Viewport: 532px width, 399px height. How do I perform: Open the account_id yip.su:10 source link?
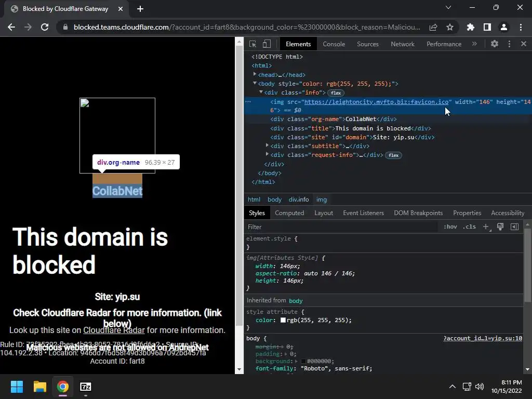tap(483, 338)
